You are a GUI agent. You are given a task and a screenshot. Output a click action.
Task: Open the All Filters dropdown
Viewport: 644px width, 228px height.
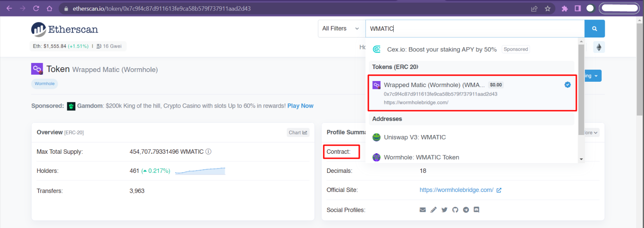tap(341, 28)
